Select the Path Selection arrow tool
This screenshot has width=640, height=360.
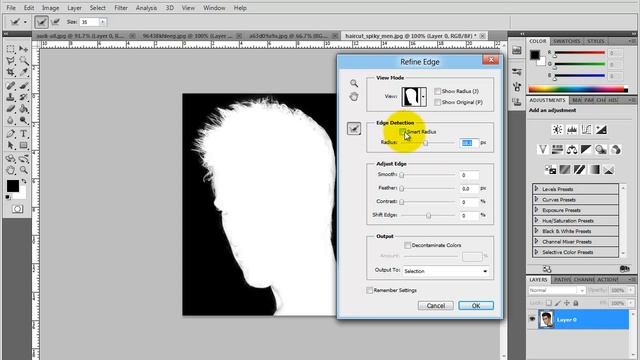point(11,145)
